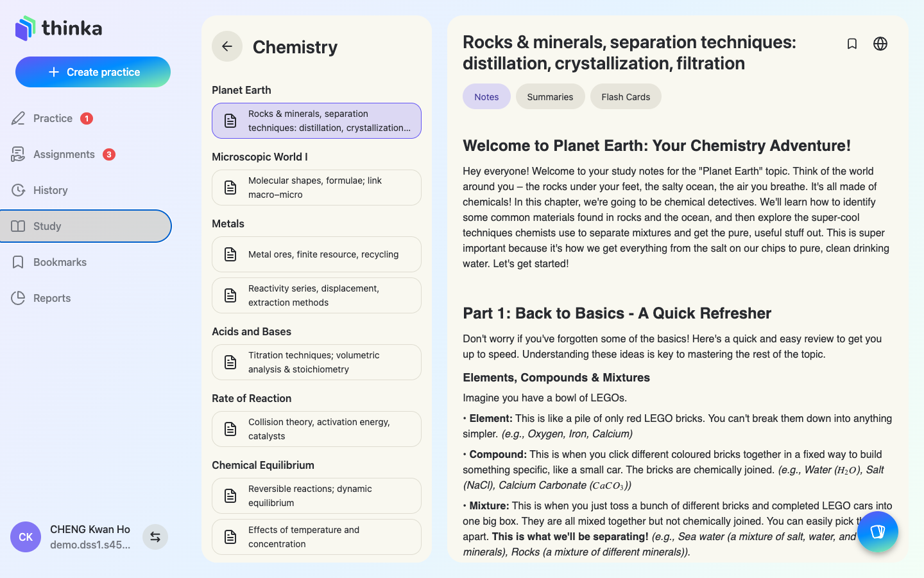Click the History clock icon
Image resolution: width=924 pixels, height=578 pixels.
pyautogui.click(x=18, y=190)
